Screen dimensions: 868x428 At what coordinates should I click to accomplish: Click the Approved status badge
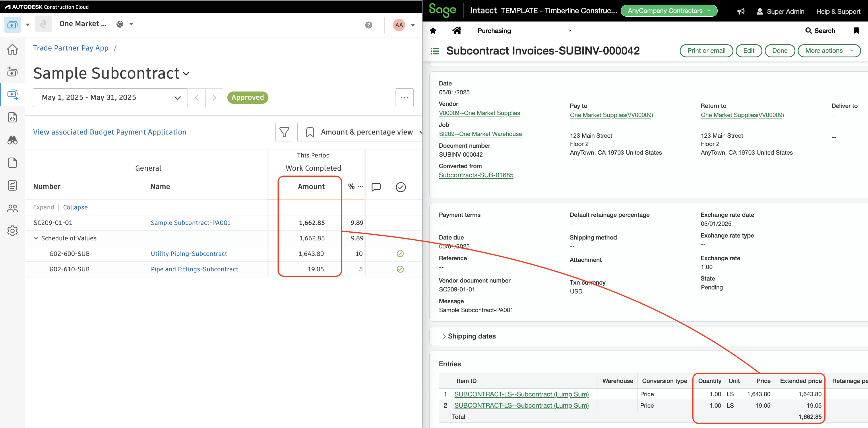248,98
